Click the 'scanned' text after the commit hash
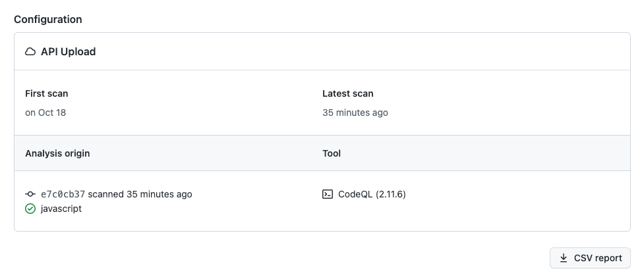Image resolution: width=644 pixels, height=279 pixels. (105, 194)
